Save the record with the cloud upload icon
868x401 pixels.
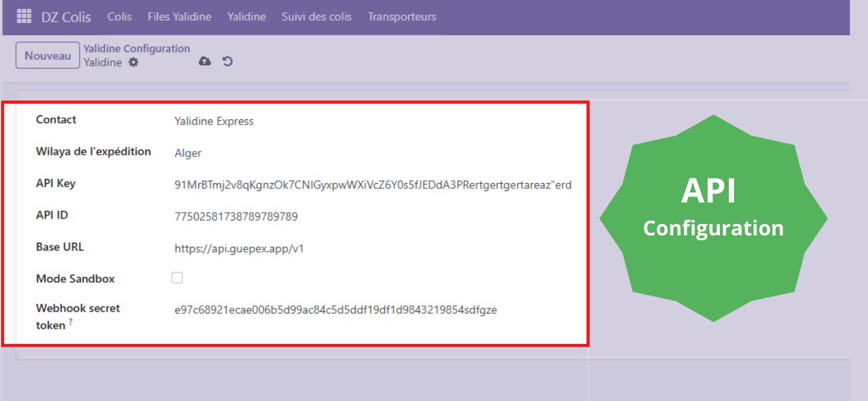tap(205, 62)
